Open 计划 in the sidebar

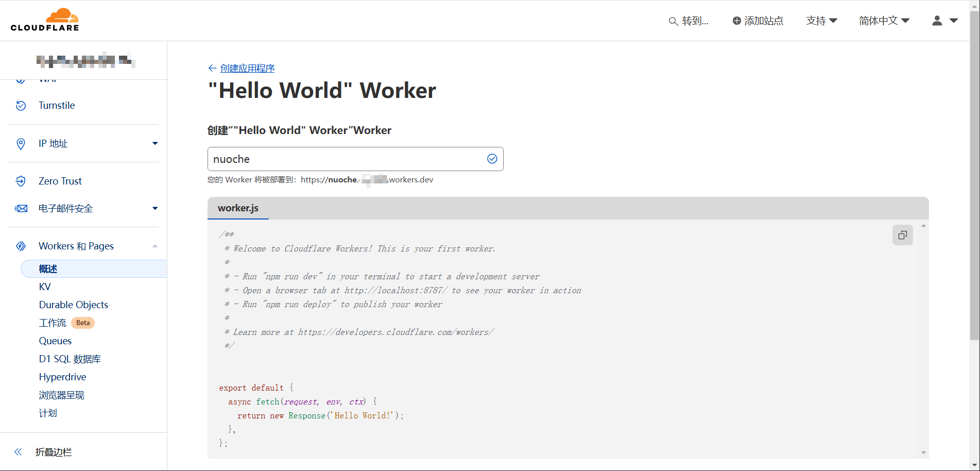point(48,413)
